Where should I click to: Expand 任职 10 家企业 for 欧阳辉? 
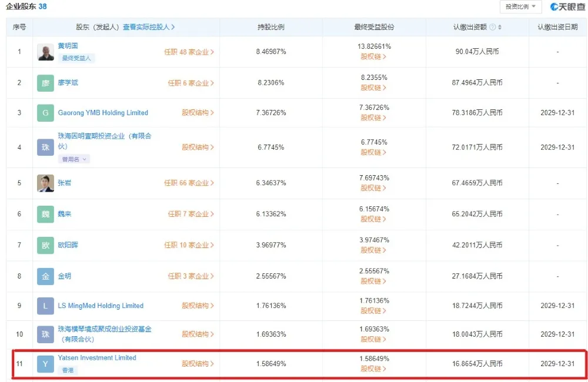[189, 245]
